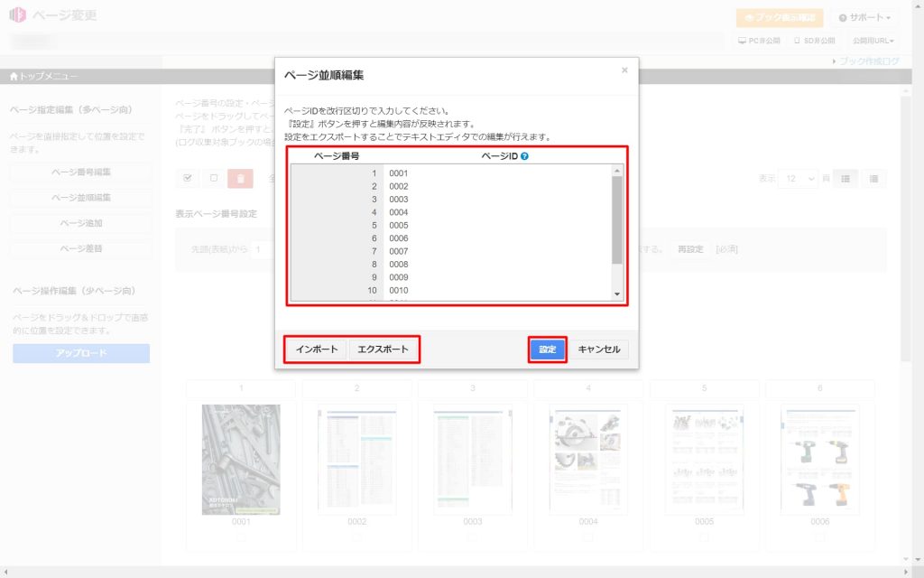
Task: Click the select-all checked box icon
Action: pos(189,179)
